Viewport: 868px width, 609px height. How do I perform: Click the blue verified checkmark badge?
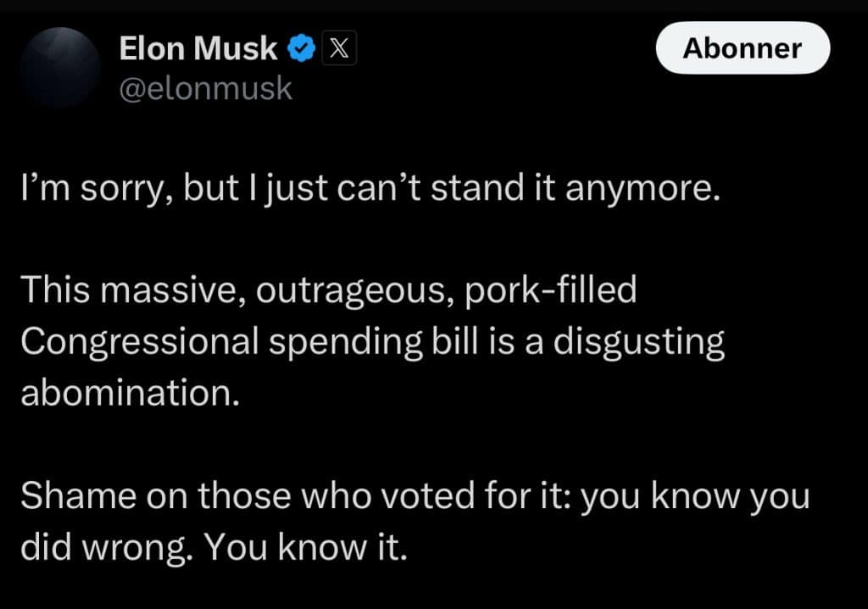pos(301,48)
